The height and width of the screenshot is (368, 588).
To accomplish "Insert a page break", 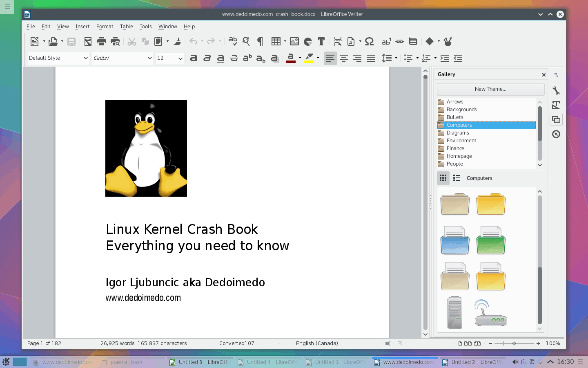I will (338, 41).
